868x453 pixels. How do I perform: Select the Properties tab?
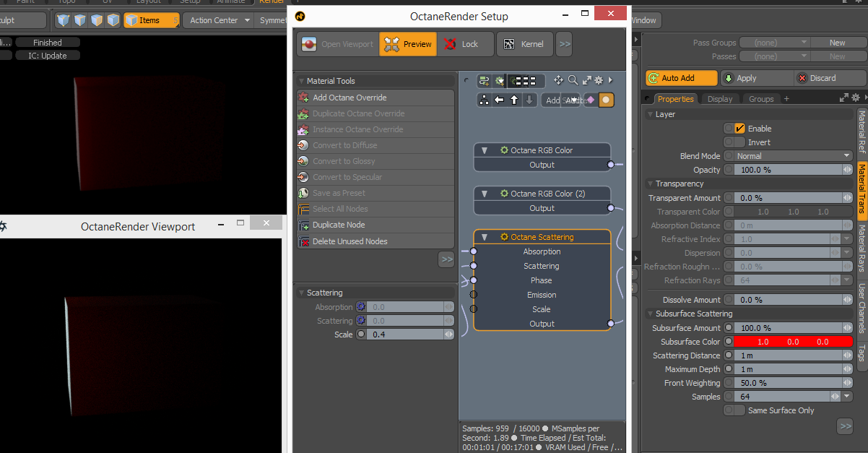point(675,99)
